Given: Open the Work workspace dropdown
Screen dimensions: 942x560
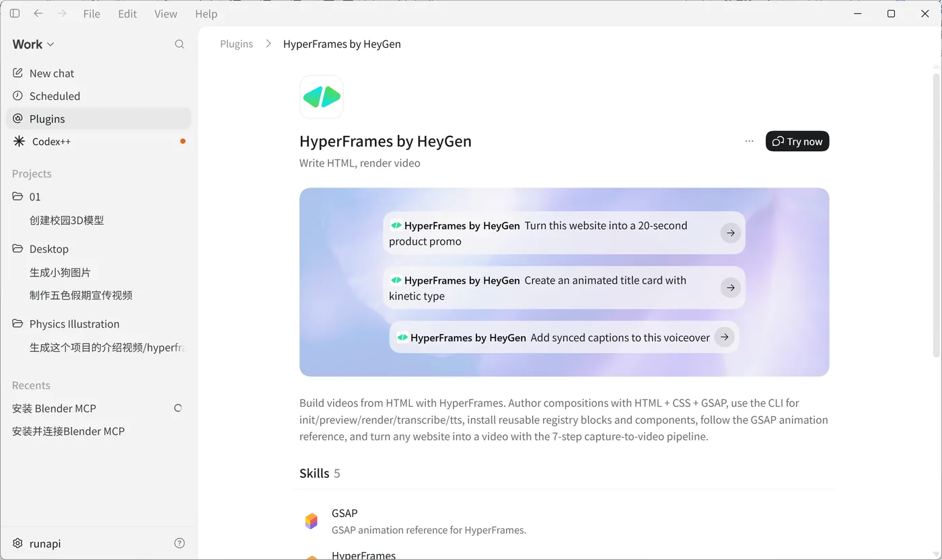Looking at the screenshot, I should pyautogui.click(x=33, y=44).
